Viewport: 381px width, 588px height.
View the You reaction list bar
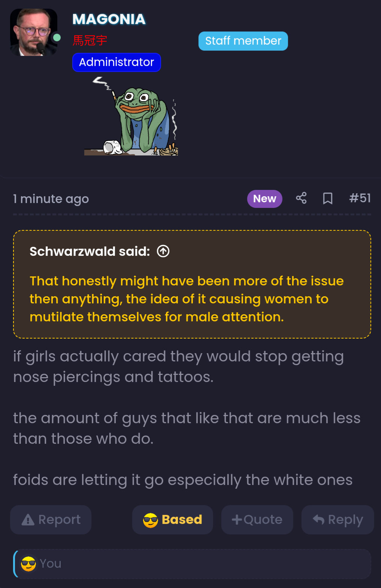[192, 564]
